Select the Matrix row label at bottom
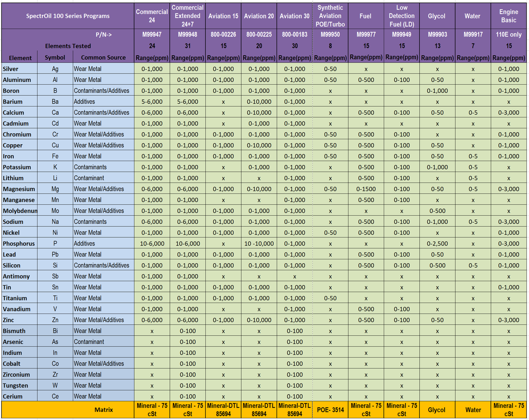The image size is (529, 420). point(103,410)
